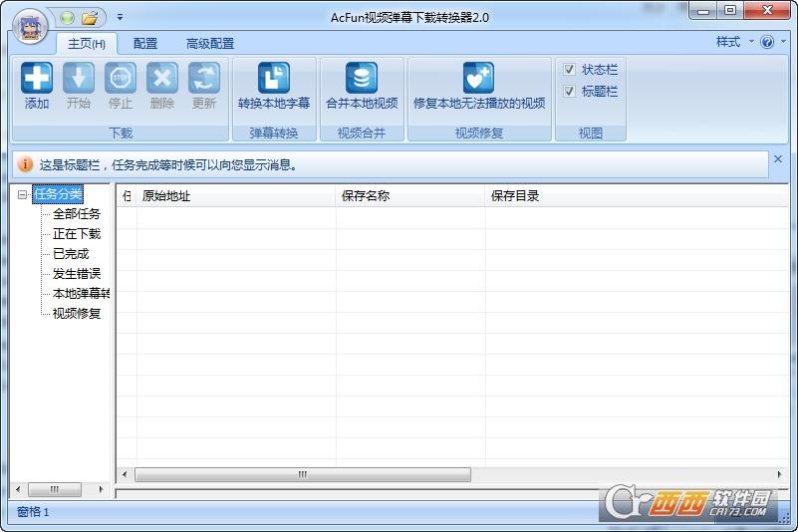Click the task list horizontal scrollbar thumb
The width and height of the screenshot is (798, 532).
pyautogui.click(x=303, y=474)
